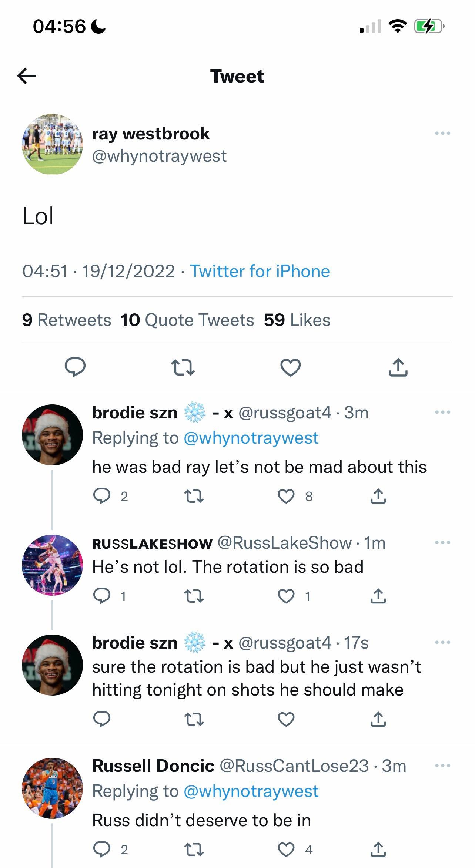Share ray westbrook's main tweet
The width and height of the screenshot is (475, 868).
pyautogui.click(x=398, y=367)
